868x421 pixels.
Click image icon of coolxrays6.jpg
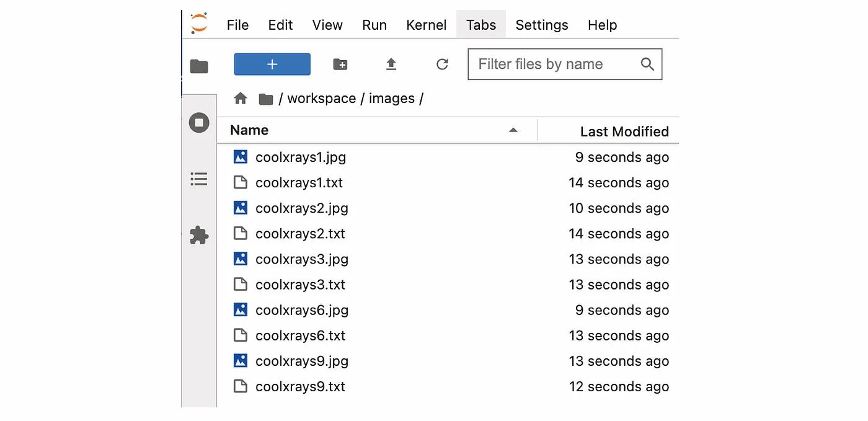[240, 309]
